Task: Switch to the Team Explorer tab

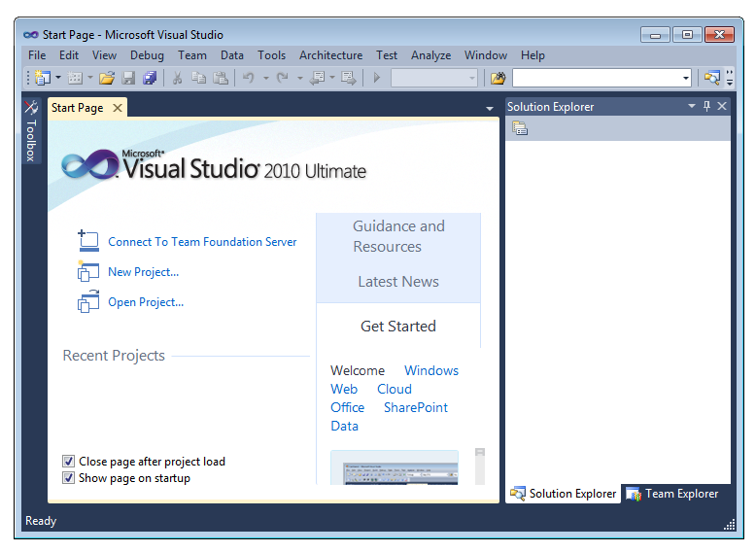Action: [672, 494]
